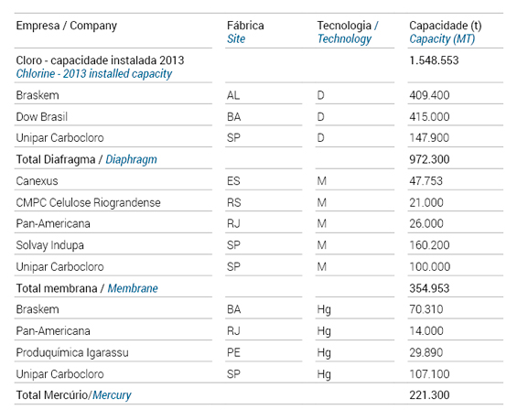Viewport: 517px width, 420px height.
Task: Click the Tecnologia / Technology header
Action: [348, 32]
